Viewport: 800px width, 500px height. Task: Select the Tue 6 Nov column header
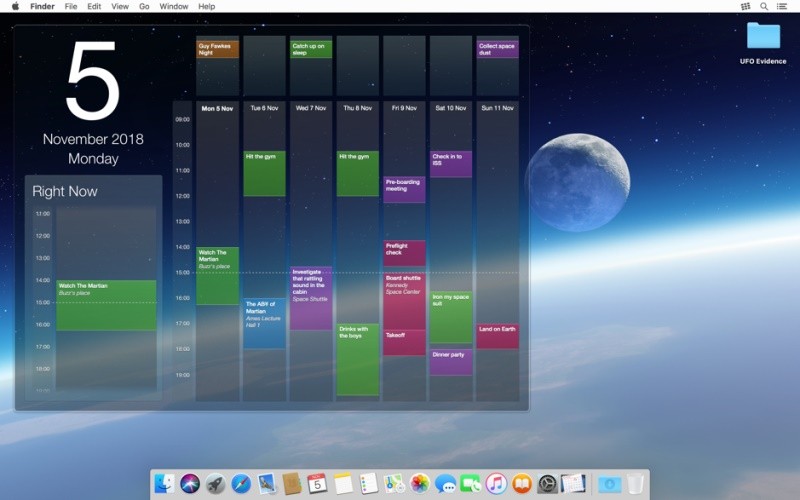[265, 108]
